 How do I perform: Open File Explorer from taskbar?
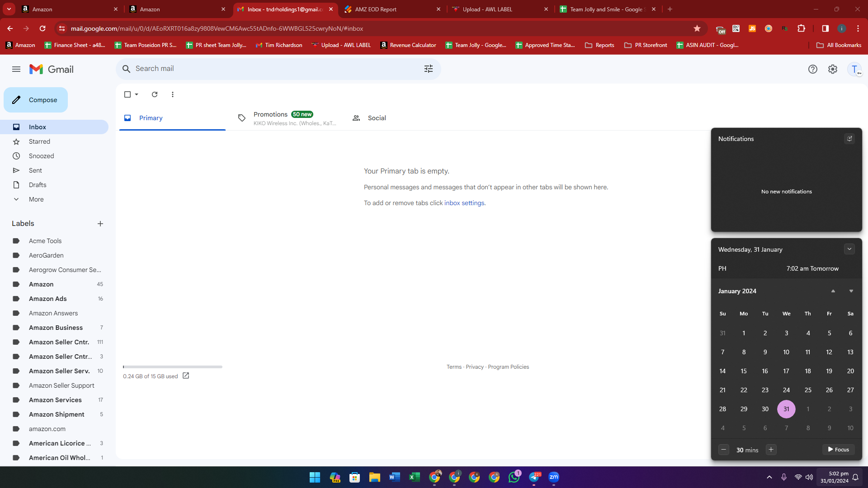coord(375,477)
